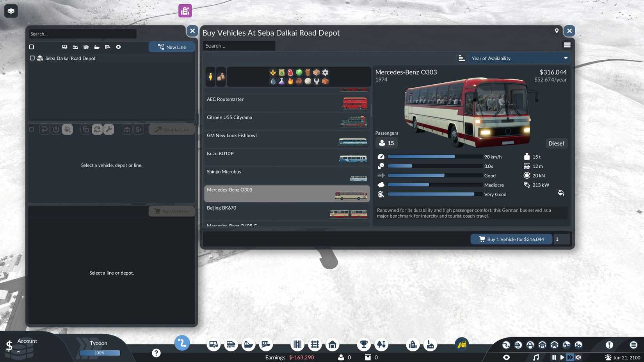Open the warnings exclamation icon
The width and height of the screenshot is (644, 362).
pyautogui.click(x=609, y=345)
